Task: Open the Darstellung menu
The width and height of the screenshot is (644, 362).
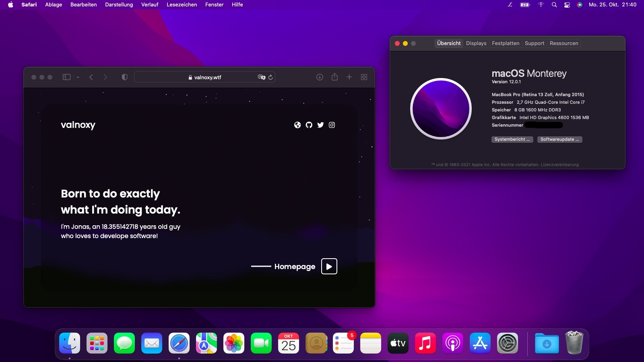Action: 119,5
